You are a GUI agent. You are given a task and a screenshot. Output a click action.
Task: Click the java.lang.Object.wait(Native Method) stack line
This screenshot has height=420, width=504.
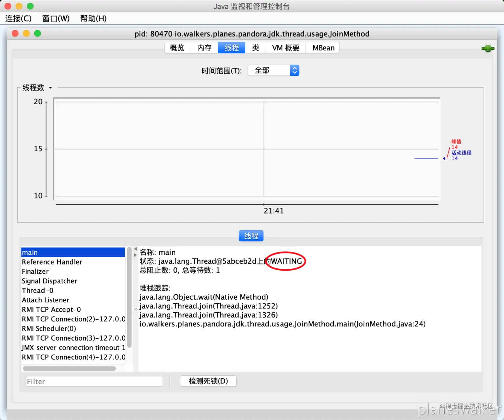pos(204,297)
